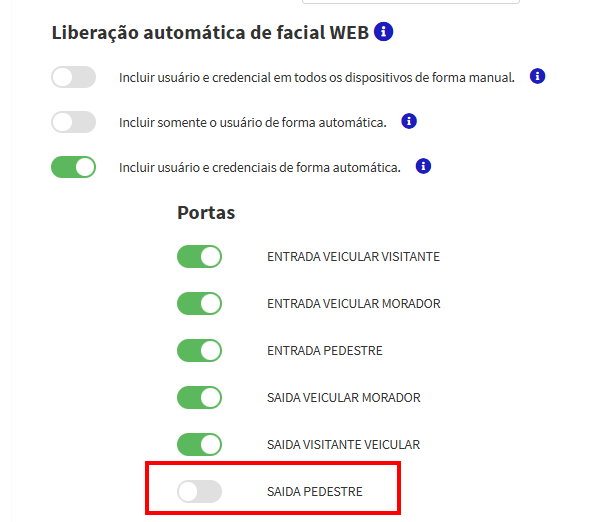Click 'Incluir somente o usuário de forma automática' text
The height and width of the screenshot is (522, 611).
(252, 122)
